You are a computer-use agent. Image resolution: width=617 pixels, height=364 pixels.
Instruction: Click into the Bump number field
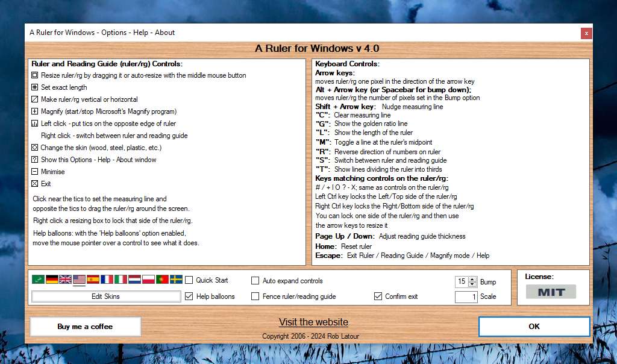pos(462,281)
